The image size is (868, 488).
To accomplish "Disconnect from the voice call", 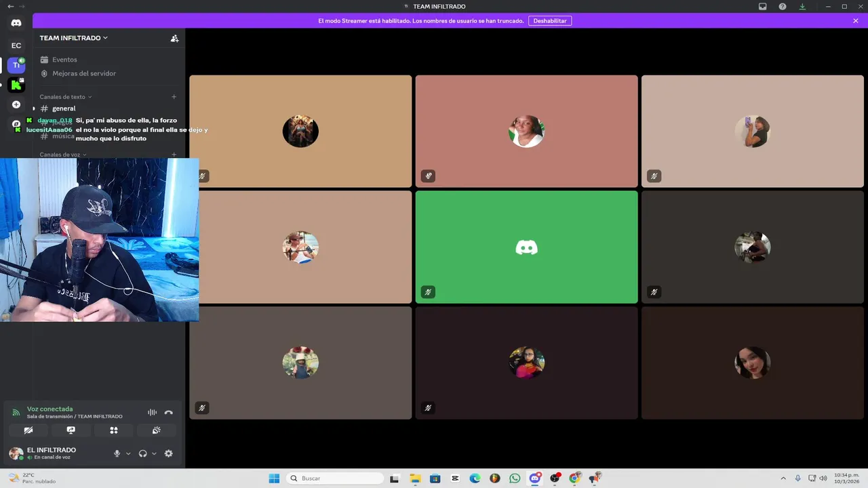I will pos(169,412).
